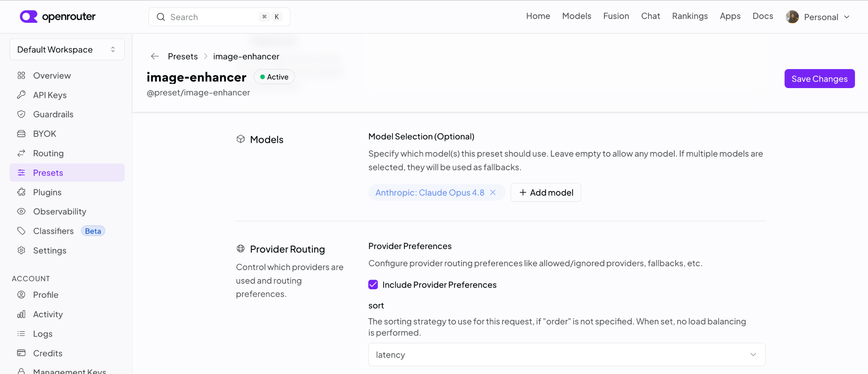Click the @preset/image-enhancer slug text

tap(198, 92)
